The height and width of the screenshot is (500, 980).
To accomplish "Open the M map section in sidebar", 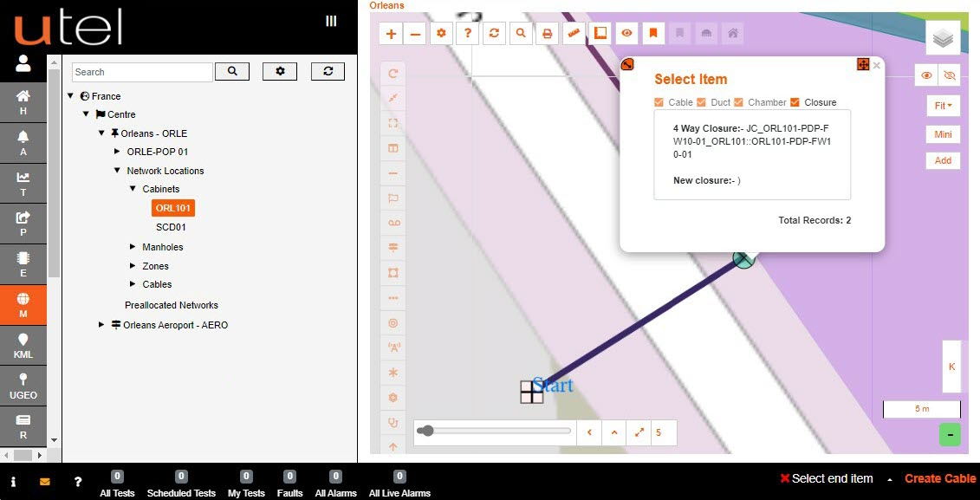I will [x=23, y=305].
